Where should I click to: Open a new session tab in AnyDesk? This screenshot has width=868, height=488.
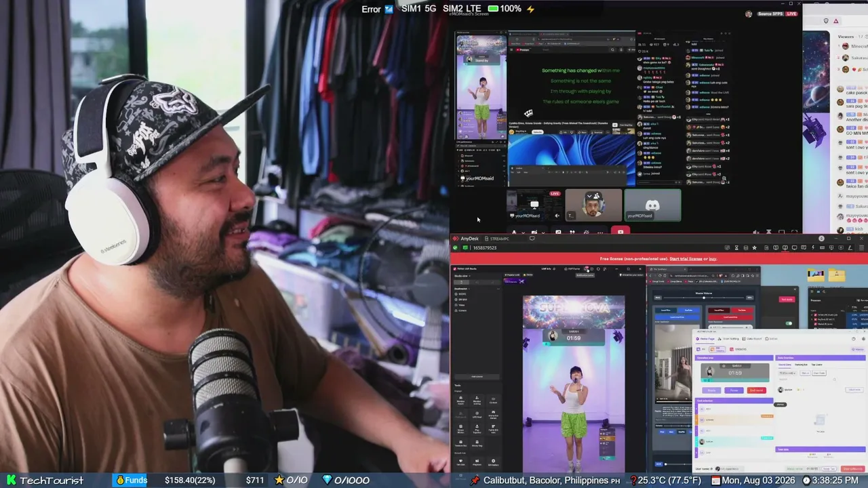(x=532, y=239)
